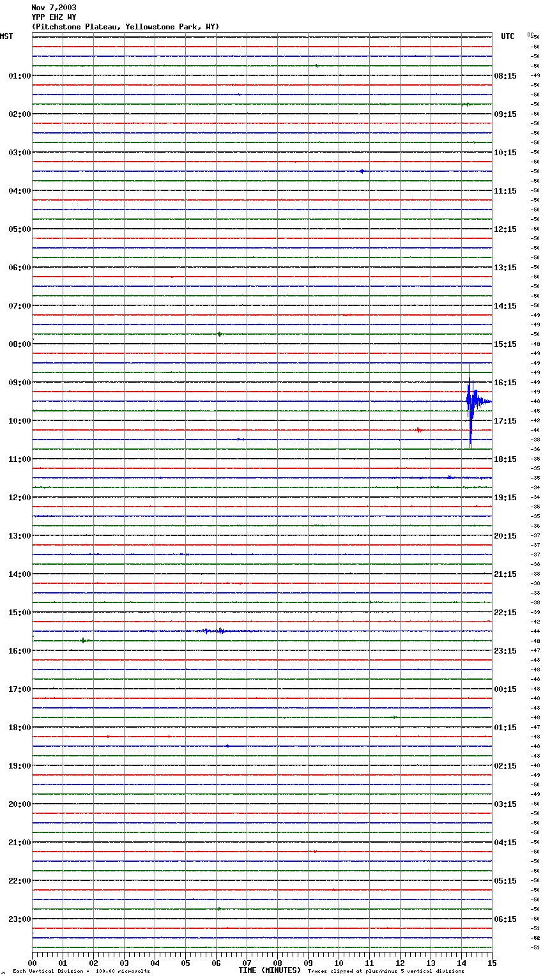Click the 09:00 MST time label
This screenshot has width=543, height=980.
tap(20, 383)
